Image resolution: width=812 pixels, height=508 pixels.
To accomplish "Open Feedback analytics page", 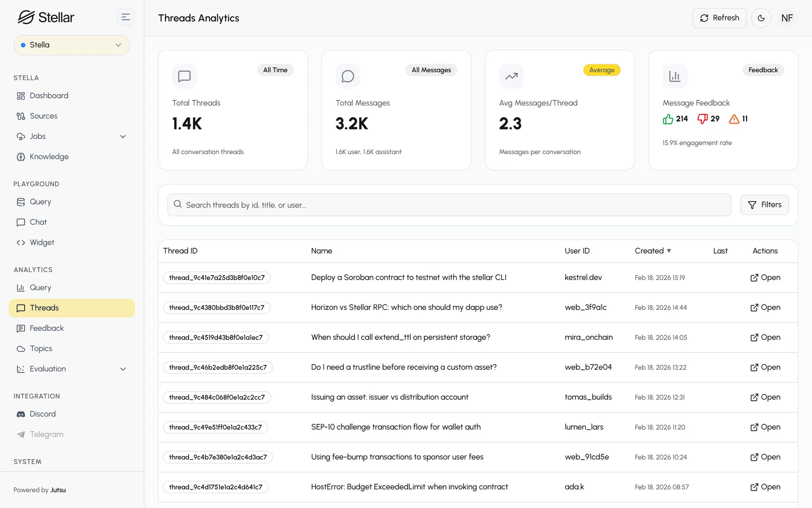I will tap(71, 329).
